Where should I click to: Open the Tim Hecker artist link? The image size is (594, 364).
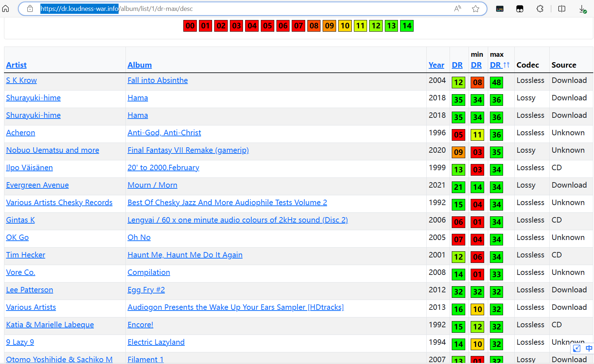tap(25, 255)
